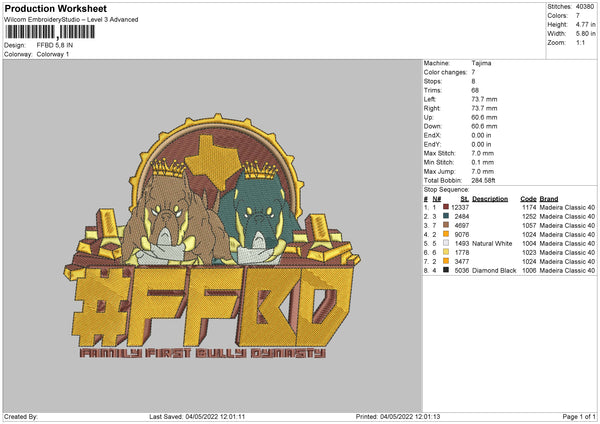
Task: Click the "Colorway 1" value
Action: pos(53,54)
